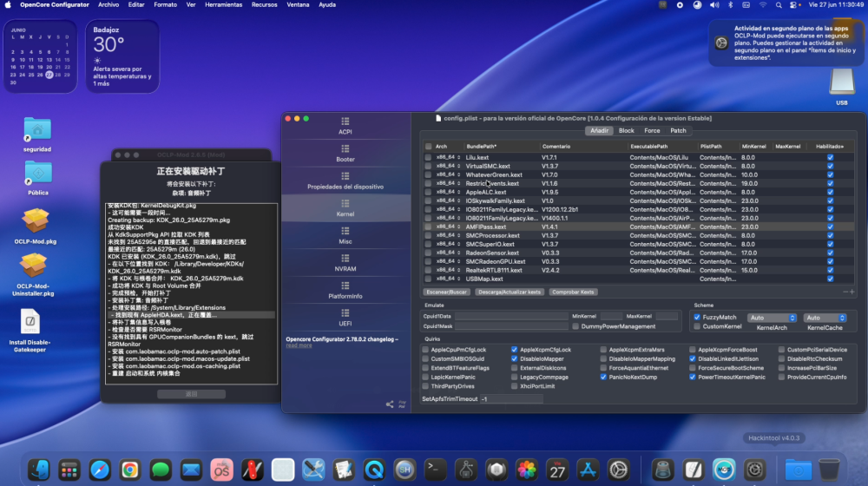Open the changelog read more link
The image size is (868, 486).
[x=299, y=345]
